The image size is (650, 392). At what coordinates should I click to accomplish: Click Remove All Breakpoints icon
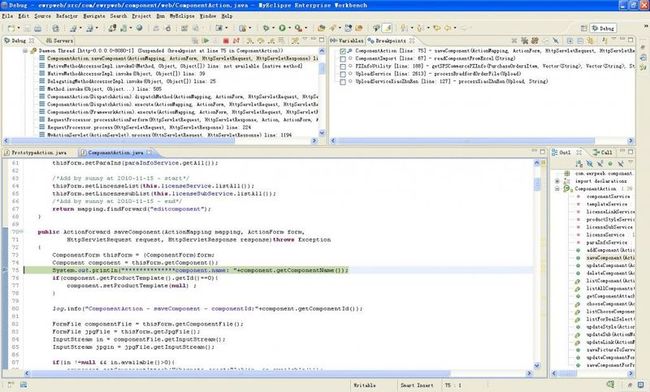tap(524, 41)
